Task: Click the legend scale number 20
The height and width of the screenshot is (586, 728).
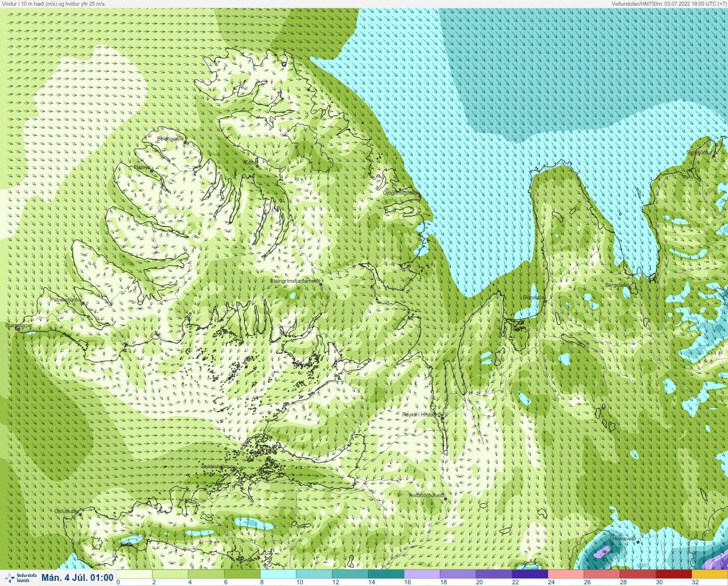Action: point(479,582)
